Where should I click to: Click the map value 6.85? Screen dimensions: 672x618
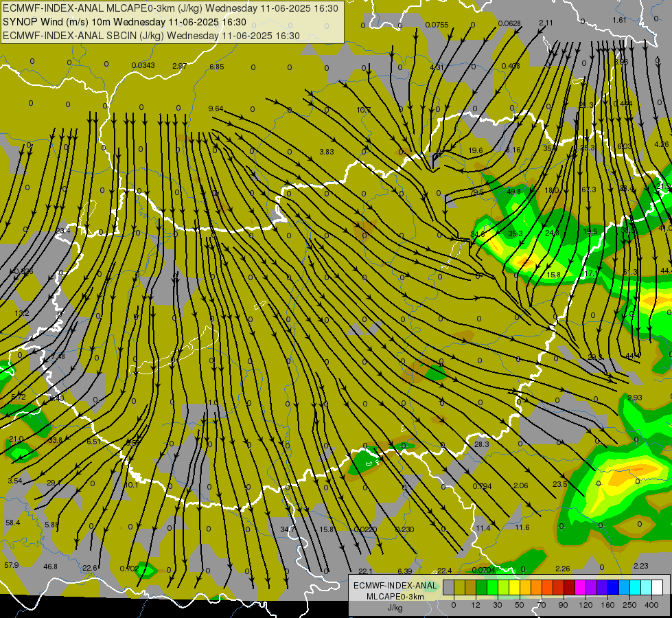[x=217, y=67]
